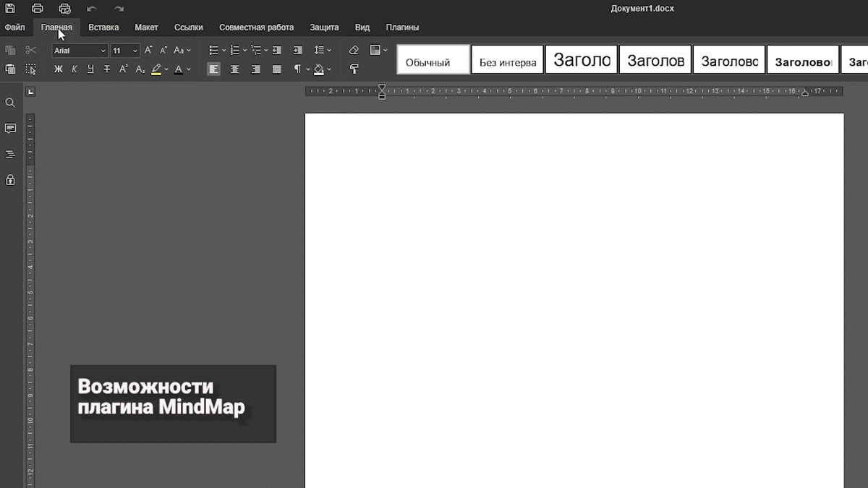Image resolution: width=868 pixels, height=488 pixels.
Task: Switch to the Совместная работа tab
Action: pos(256,27)
